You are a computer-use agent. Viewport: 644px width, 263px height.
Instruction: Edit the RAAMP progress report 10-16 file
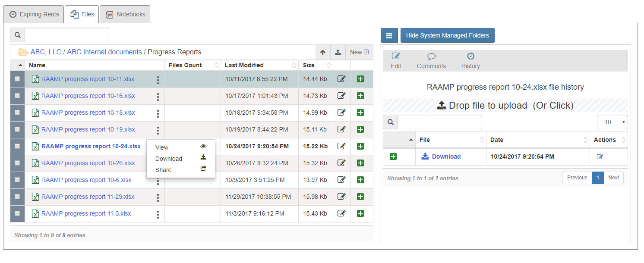click(x=341, y=96)
